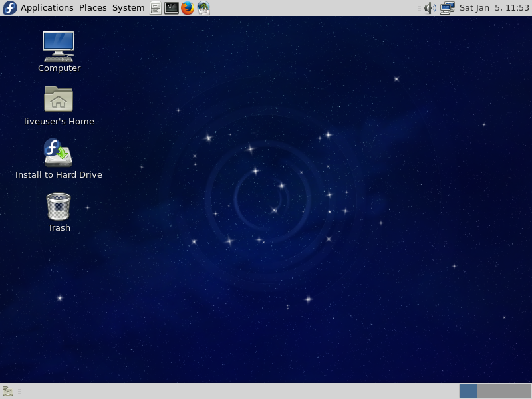Switch to the third workspace

pos(504,391)
